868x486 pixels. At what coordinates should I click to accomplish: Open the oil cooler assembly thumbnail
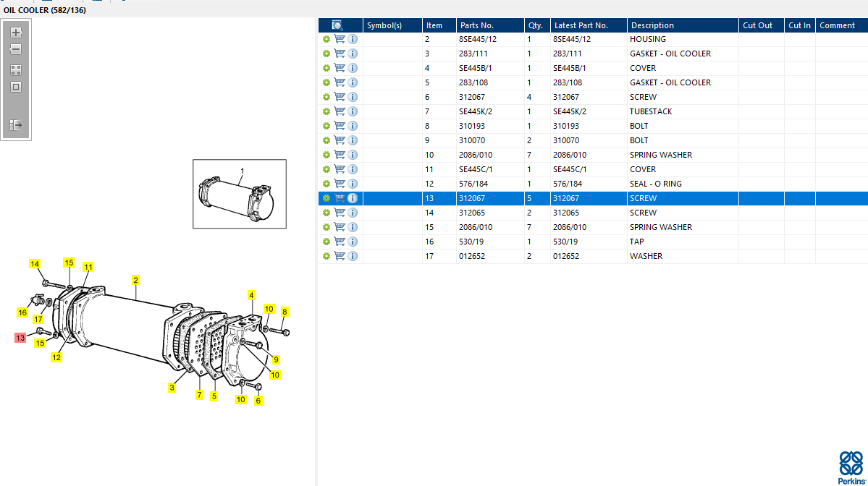click(240, 194)
